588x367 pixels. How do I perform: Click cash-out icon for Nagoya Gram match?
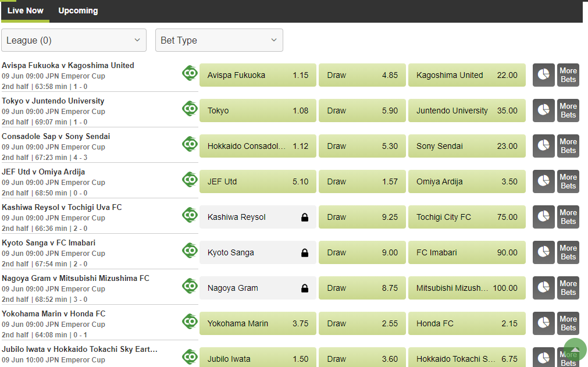point(190,286)
